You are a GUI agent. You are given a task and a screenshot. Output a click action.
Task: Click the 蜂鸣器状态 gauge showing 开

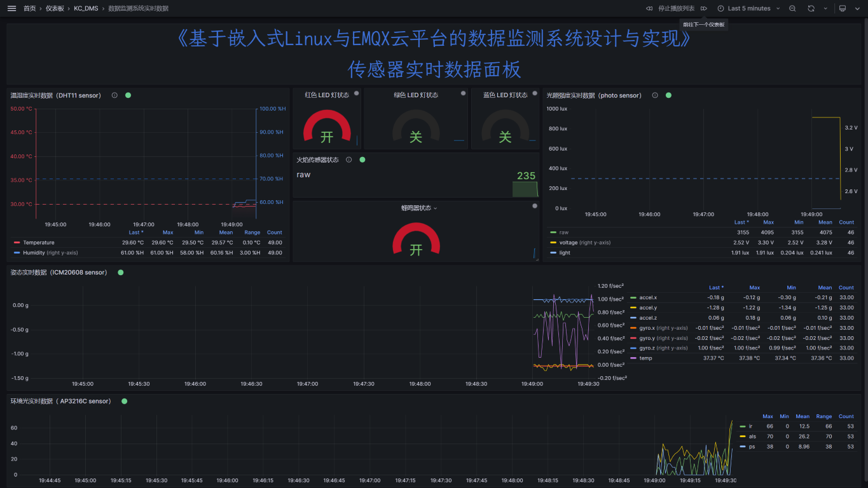(416, 240)
